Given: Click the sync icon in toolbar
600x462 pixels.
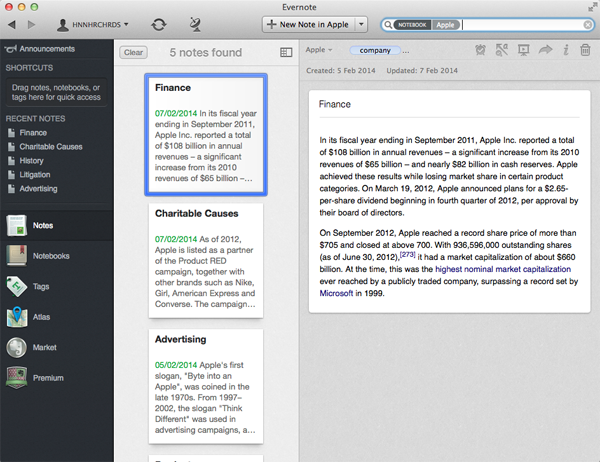Looking at the screenshot, I should click(158, 25).
